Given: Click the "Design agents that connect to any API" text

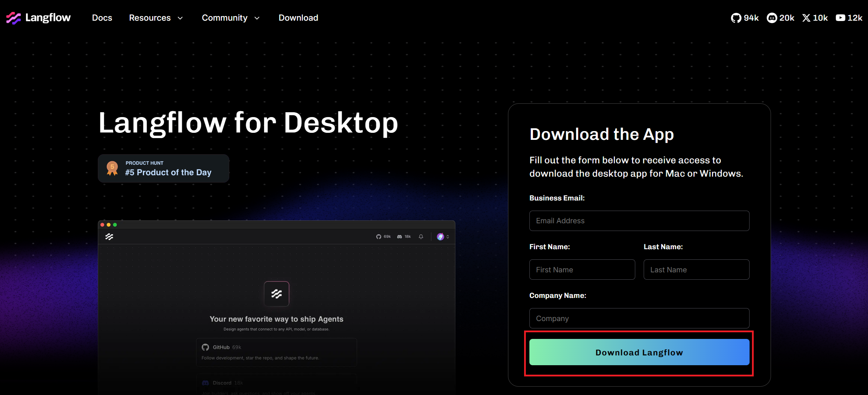Looking at the screenshot, I should [x=277, y=329].
